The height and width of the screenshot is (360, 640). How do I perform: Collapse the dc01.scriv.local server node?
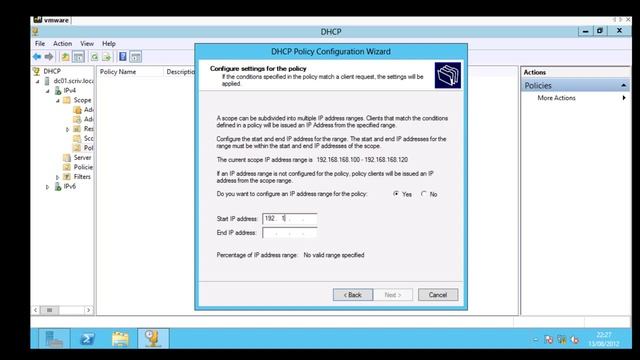[x=38, y=81]
